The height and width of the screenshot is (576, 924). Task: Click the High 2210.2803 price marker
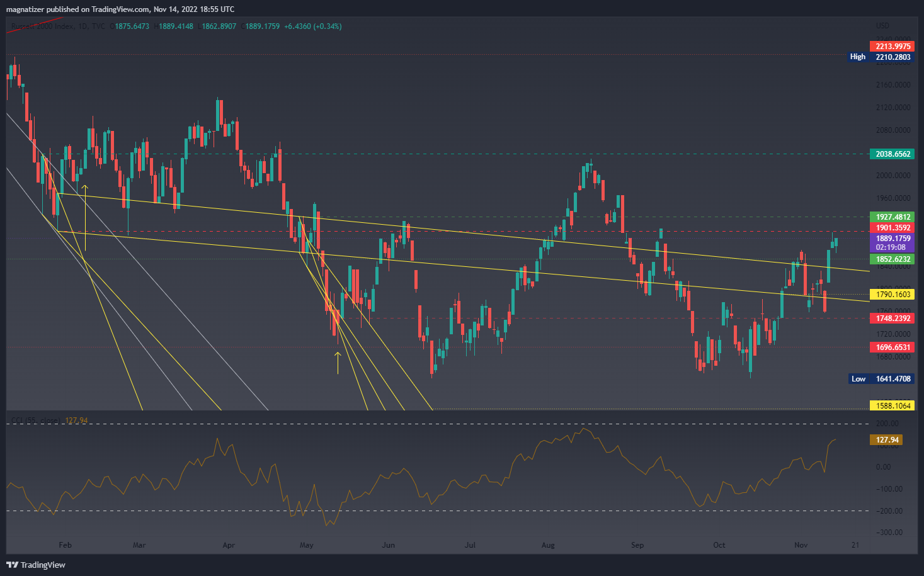[x=880, y=57]
